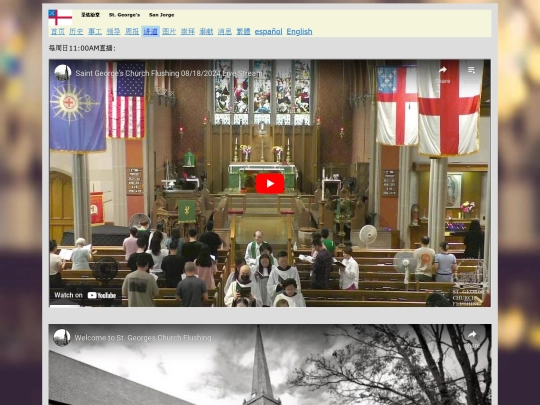The height and width of the screenshot is (405, 540).
Task: Click the Episcopal flag logo in header
Action: click(60, 17)
